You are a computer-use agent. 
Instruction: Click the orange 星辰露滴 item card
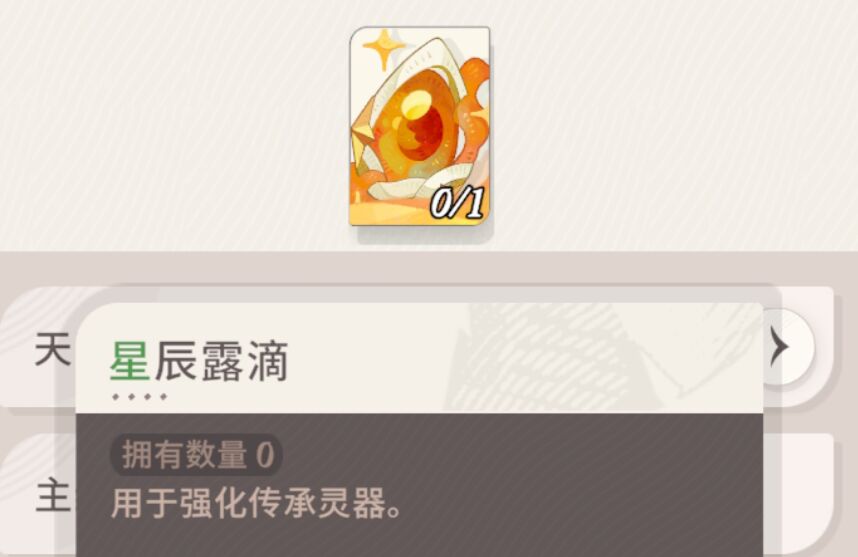(x=420, y=126)
